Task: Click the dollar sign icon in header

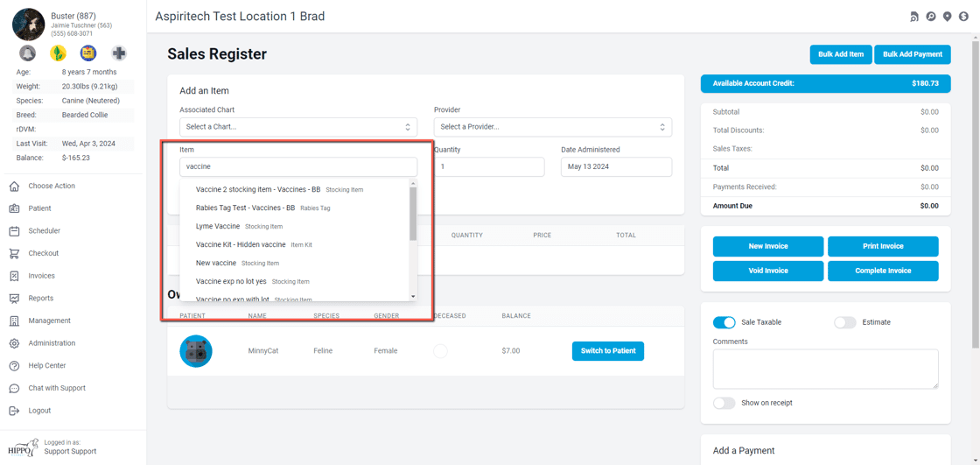Action: tap(963, 17)
